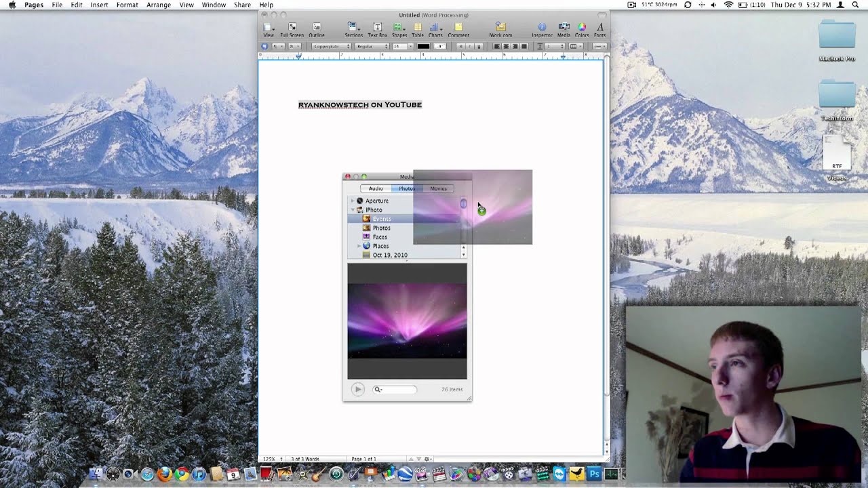Viewport: 868px width, 488px height.
Task: Open the Format menu
Action: pyautogui.click(x=127, y=5)
